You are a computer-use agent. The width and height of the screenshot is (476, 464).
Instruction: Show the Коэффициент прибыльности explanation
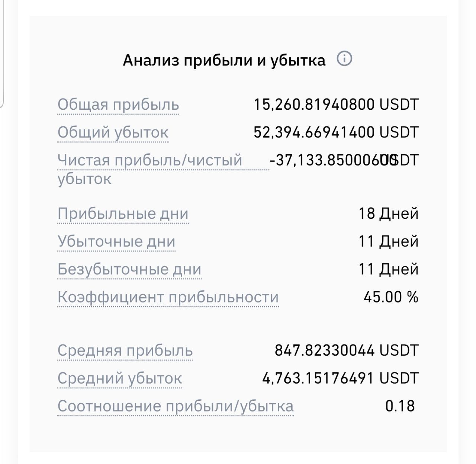pos(168,297)
